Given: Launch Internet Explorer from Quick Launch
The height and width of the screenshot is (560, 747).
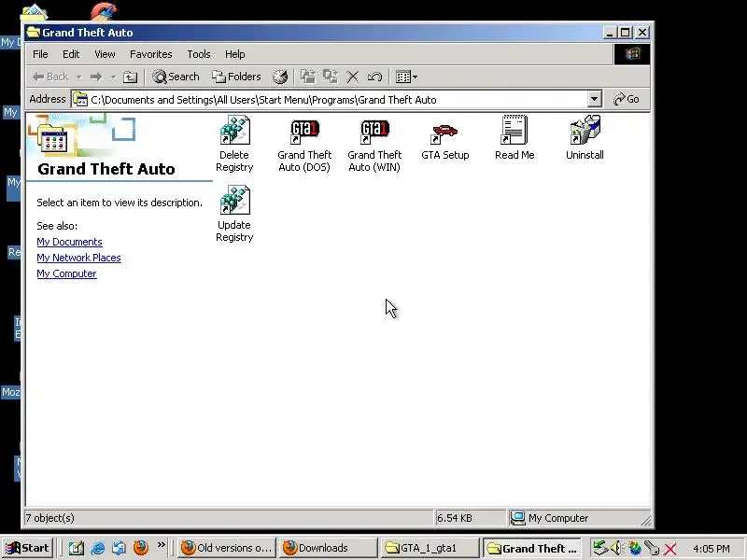Looking at the screenshot, I should tap(98, 548).
